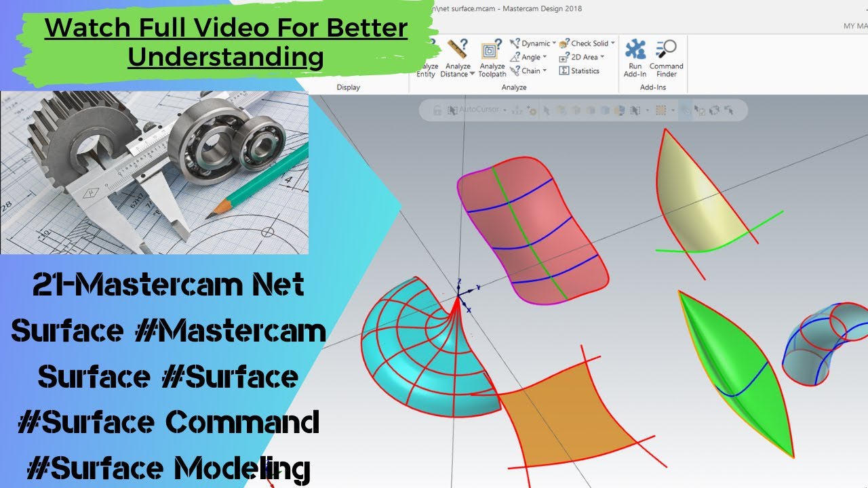
Task: Expand the AutoCursor dropdown arrow
Action: click(505, 110)
